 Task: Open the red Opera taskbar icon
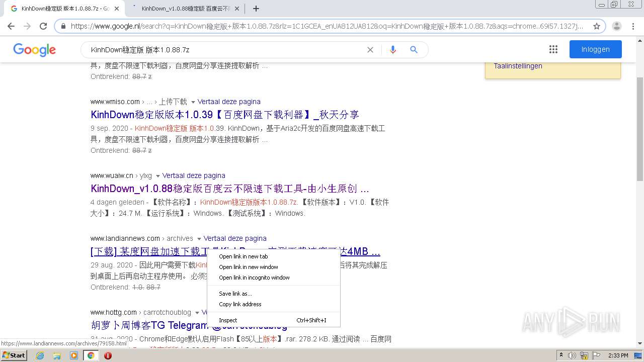coord(108,355)
